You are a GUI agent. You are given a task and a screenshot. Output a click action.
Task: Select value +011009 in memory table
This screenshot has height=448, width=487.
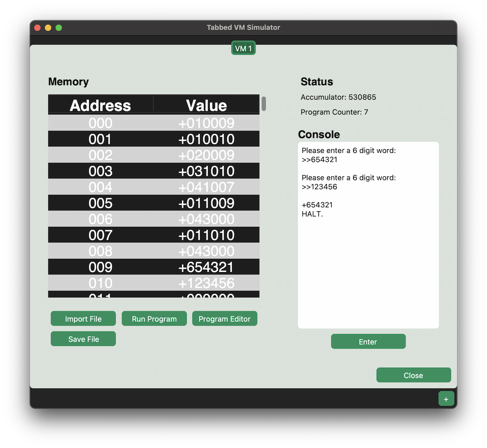(207, 203)
